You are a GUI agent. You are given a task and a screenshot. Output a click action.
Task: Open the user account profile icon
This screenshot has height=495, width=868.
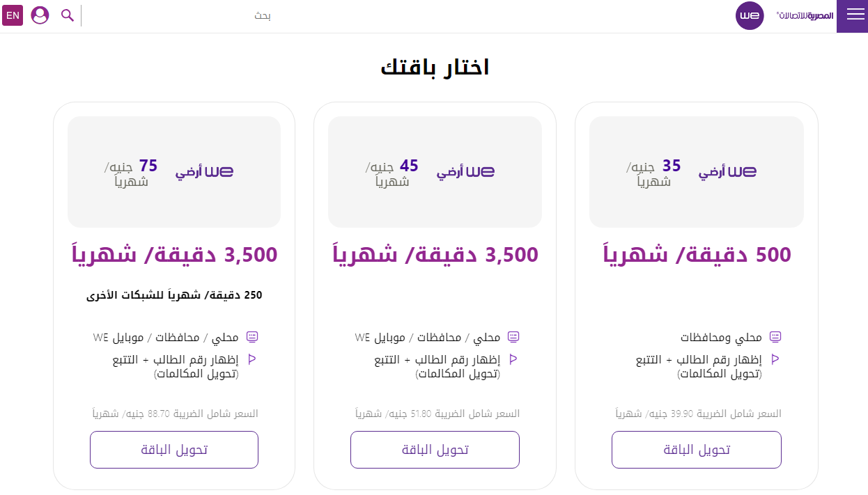40,15
